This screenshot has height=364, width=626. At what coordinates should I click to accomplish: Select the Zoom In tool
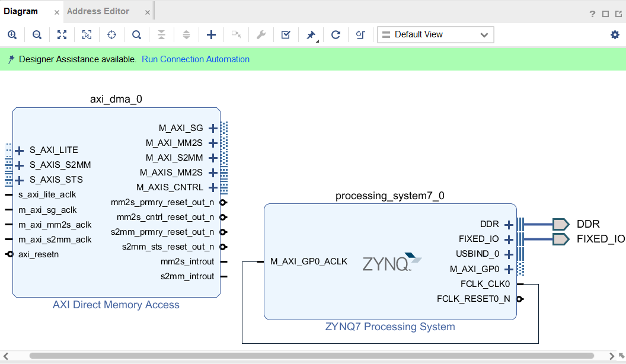pyautogui.click(x=12, y=34)
